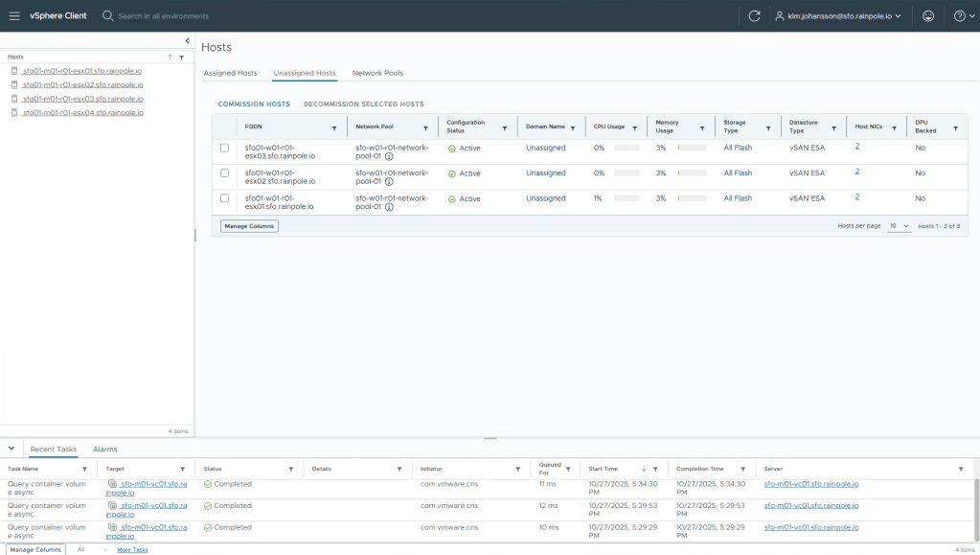Open the Network Pools tab
The width and height of the screenshot is (980, 555).
point(377,73)
